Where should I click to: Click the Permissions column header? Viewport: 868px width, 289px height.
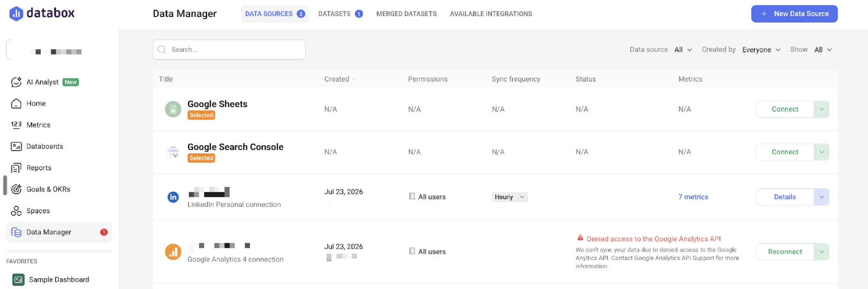[x=428, y=79]
